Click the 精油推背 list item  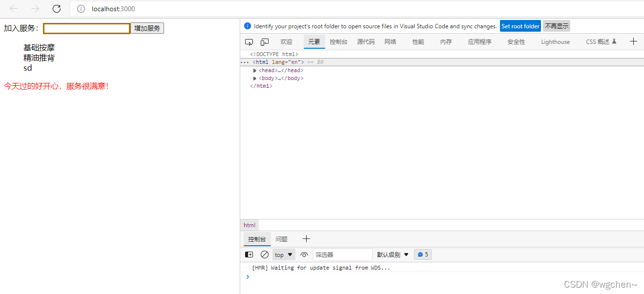pyautogui.click(x=39, y=58)
